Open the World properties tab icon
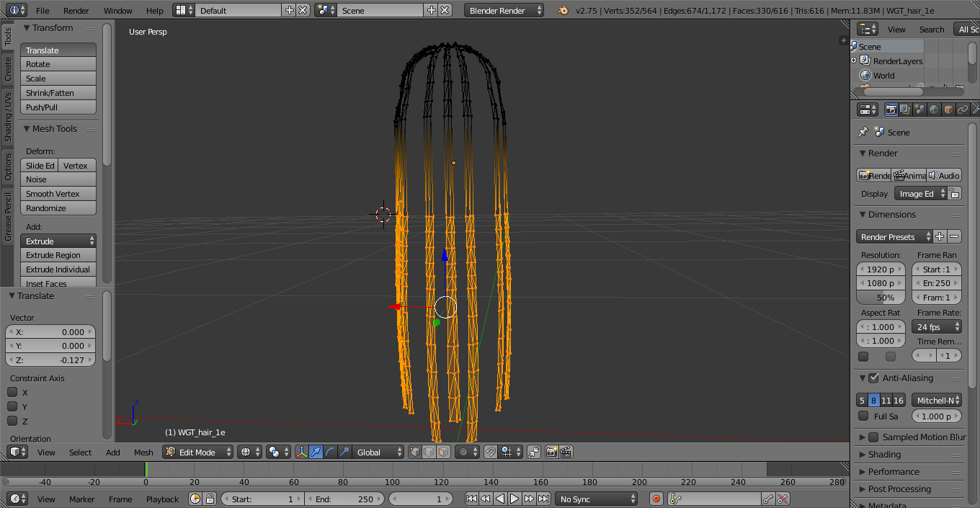Viewport: 980px width, 508px height. 934,110
